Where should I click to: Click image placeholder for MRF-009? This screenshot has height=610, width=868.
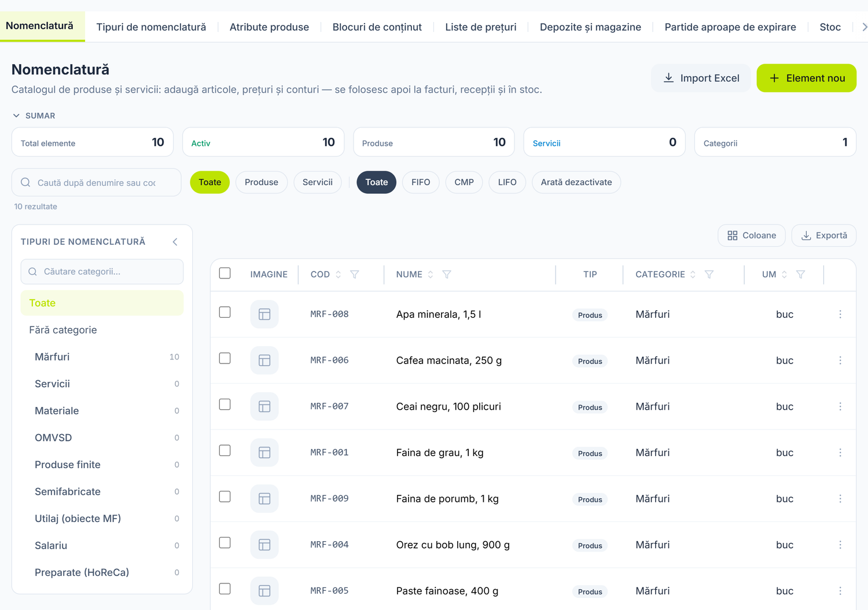[x=264, y=499]
